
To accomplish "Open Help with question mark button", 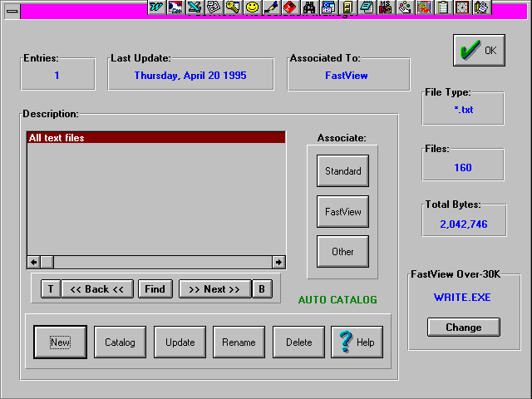I will pos(357,342).
